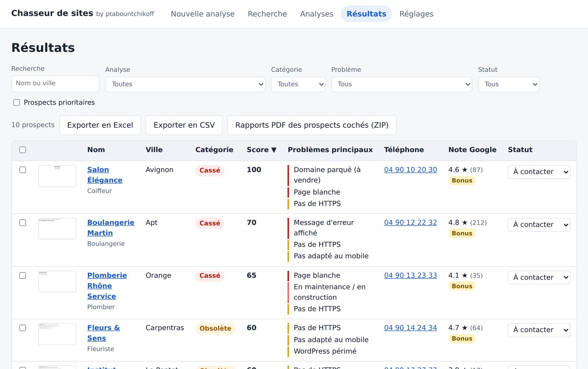Click the Obsolète badge for Fleurs & Sens
Screen dimensions: 588x369
tap(215, 329)
